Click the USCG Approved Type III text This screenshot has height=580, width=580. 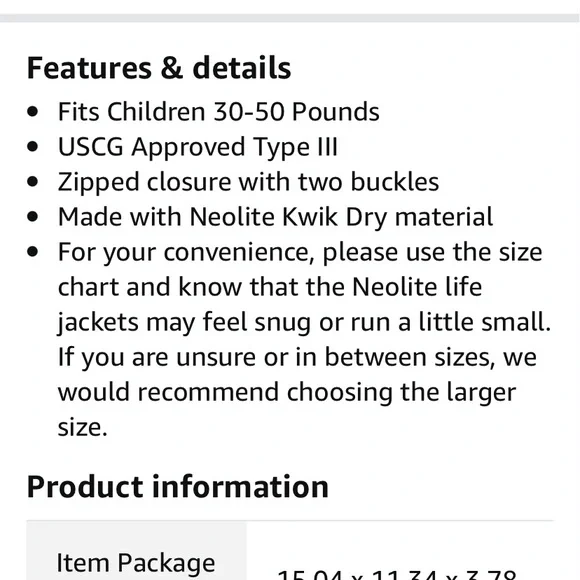pyautogui.click(x=198, y=147)
